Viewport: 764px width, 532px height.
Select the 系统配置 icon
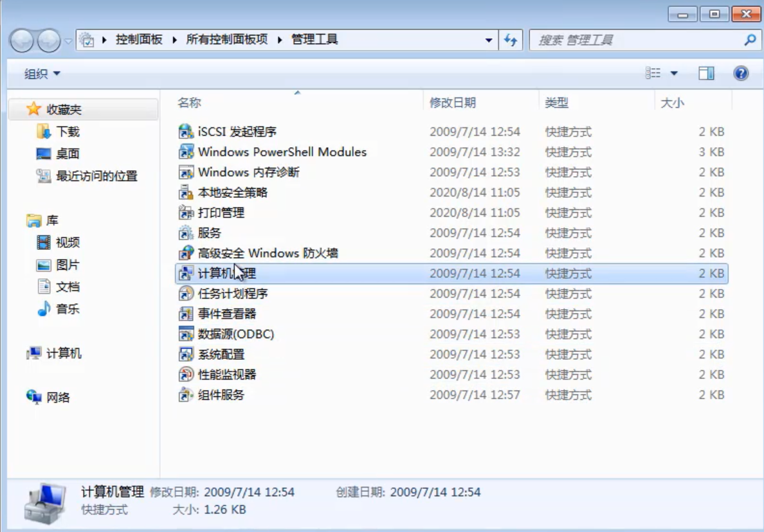186,354
